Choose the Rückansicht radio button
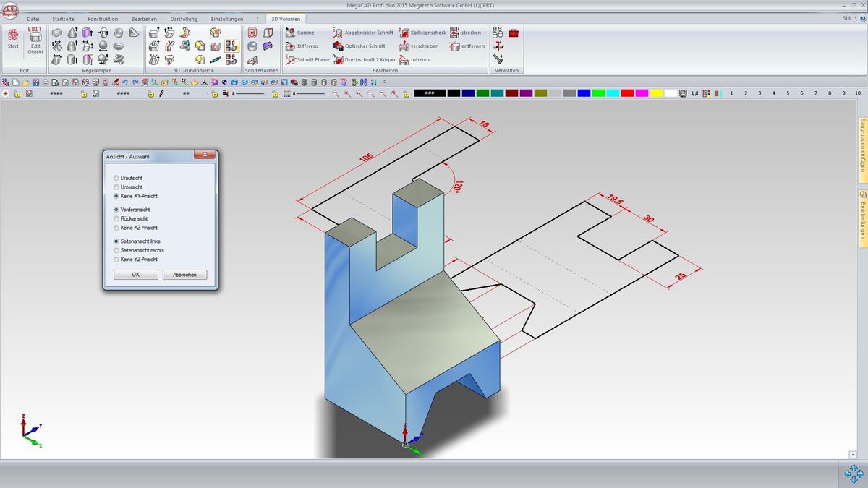 point(116,218)
